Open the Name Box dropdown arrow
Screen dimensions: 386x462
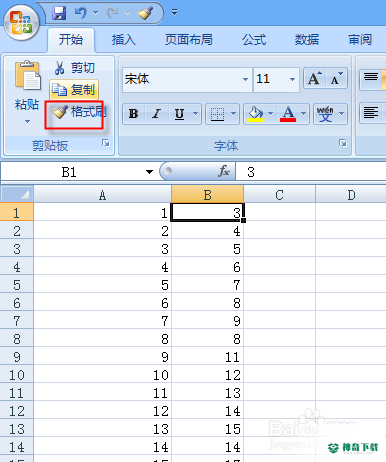[x=149, y=172]
